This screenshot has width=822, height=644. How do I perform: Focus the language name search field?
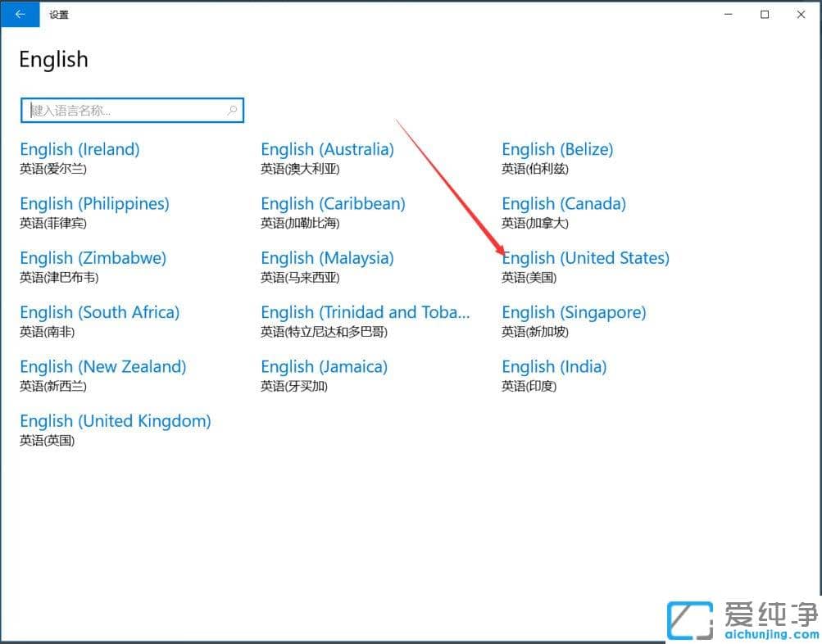pyautogui.click(x=123, y=111)
